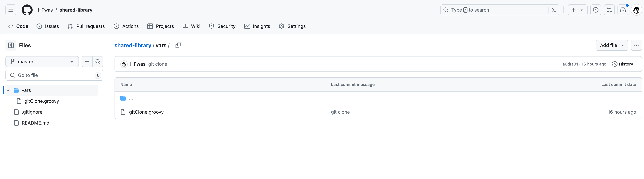Open the create new plus dropdown

pyautogui.click(x=578, y=10)
